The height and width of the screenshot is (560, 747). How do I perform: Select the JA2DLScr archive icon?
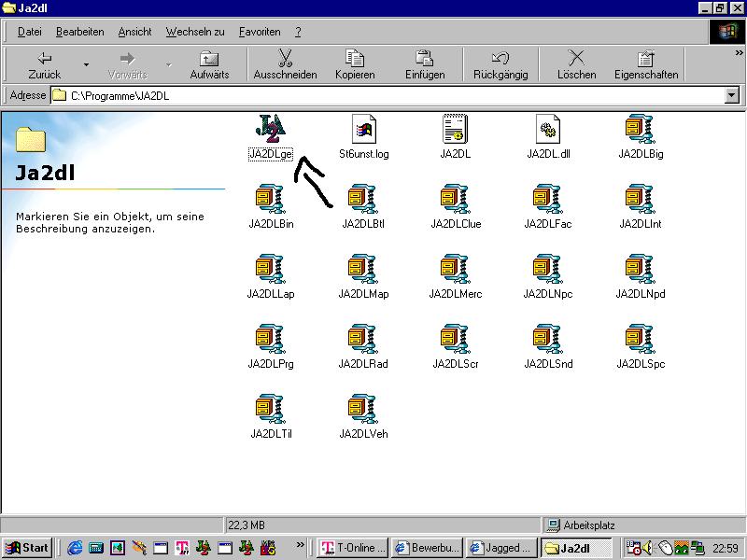click(456, 339)
